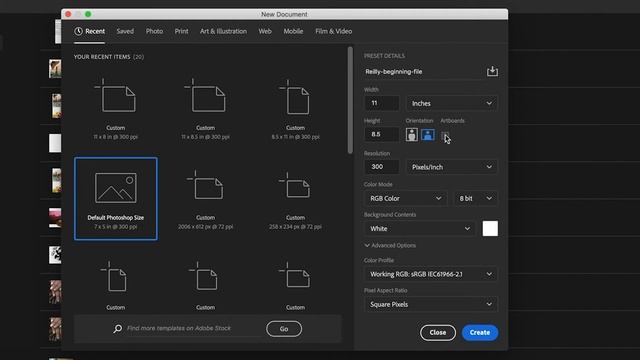Click the Height value field
The image size is (640, 360).
pos(381,134)
